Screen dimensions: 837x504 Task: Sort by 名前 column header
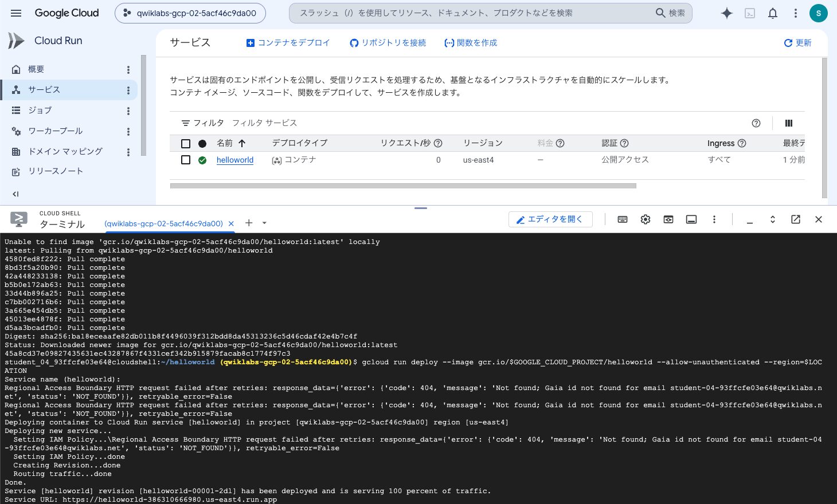tap(225, 143)
